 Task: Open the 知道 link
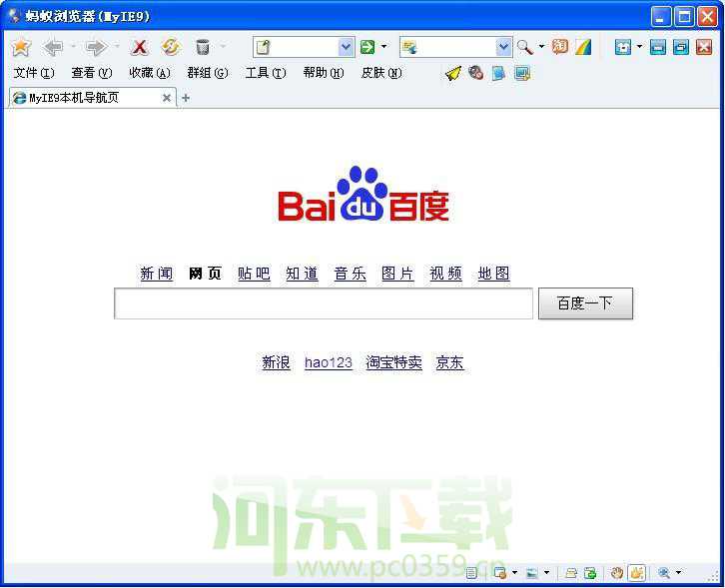click(x=302, y=274)
